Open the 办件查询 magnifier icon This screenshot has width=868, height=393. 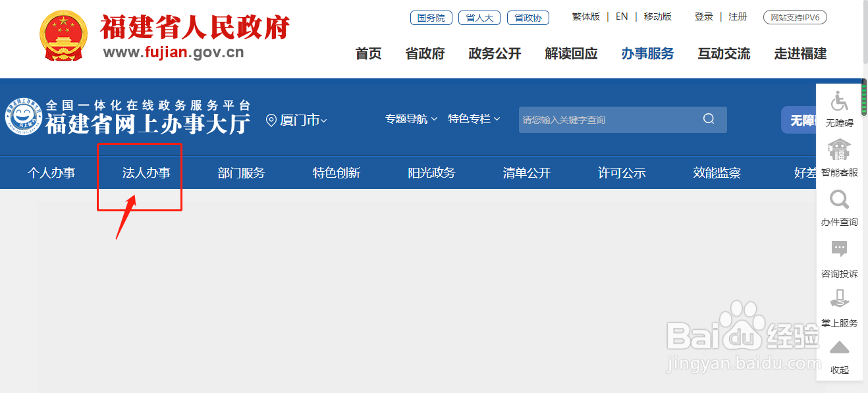coord(839,199)
